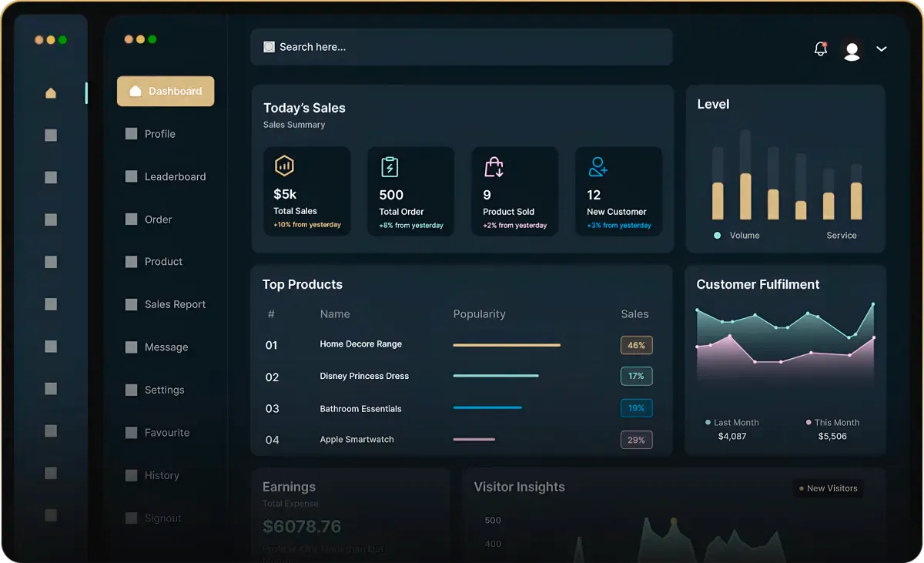924x563 pixels.
Task: Click the $6078.76 earnings value
Action: (x=302, y=527)
